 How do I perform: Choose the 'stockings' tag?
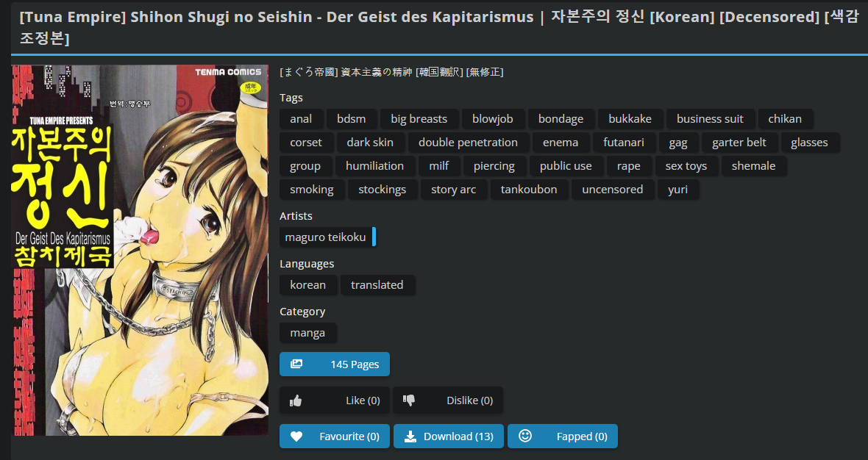coord(382,189)
